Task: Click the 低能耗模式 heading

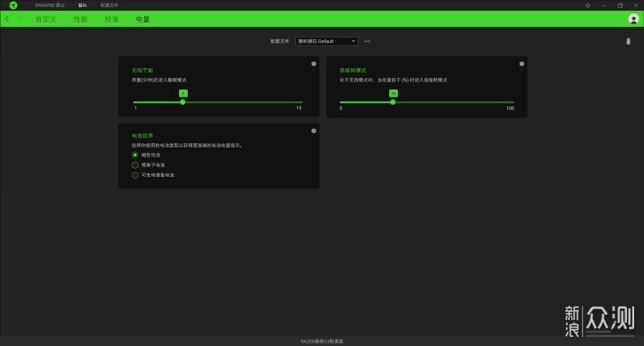Action: click(352, 71)
